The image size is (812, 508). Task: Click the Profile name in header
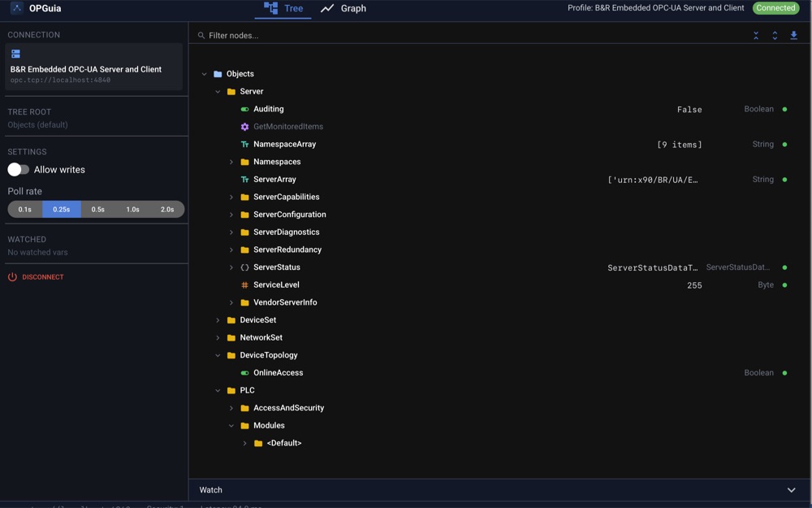655,8
